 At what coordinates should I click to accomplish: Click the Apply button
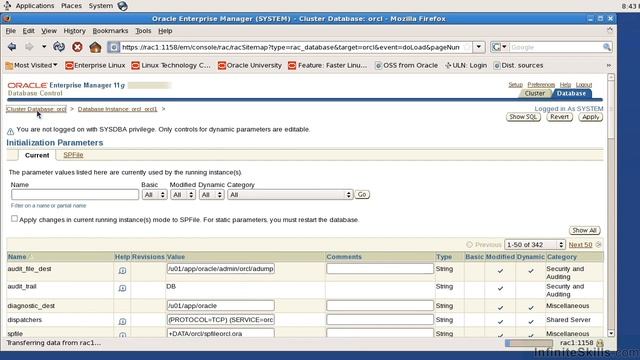click(x=590, y=117)
